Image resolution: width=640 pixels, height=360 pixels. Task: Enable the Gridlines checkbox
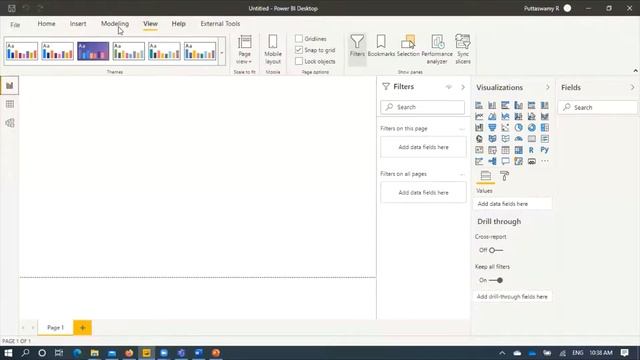(299, 39)
